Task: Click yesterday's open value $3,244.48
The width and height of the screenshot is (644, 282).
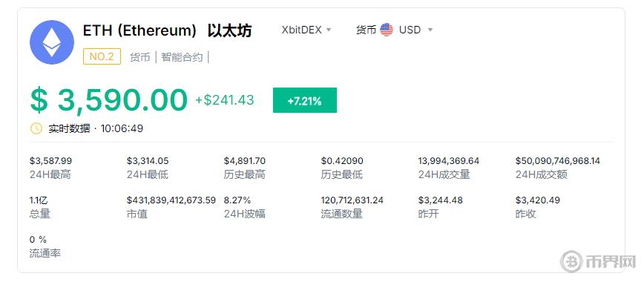Action: (441, 200)
